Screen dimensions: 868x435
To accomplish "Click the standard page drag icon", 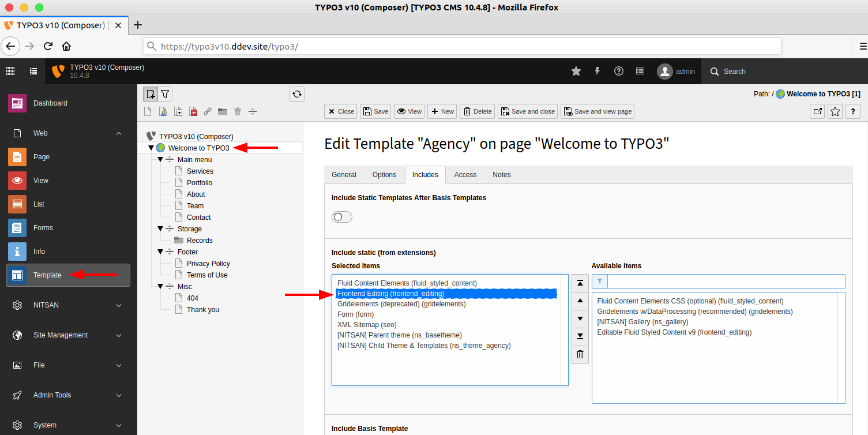I will click(x=148, y=111).
